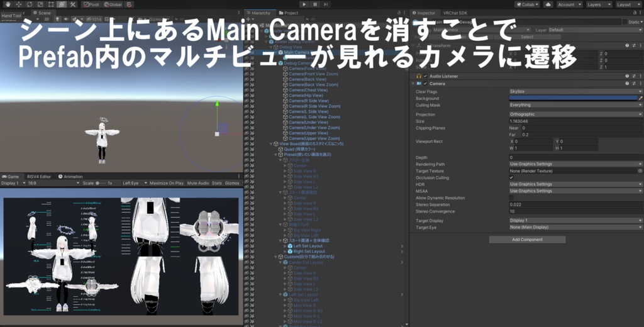
Task: Click the Target Texture object picker icon
Action: [640, 171]
